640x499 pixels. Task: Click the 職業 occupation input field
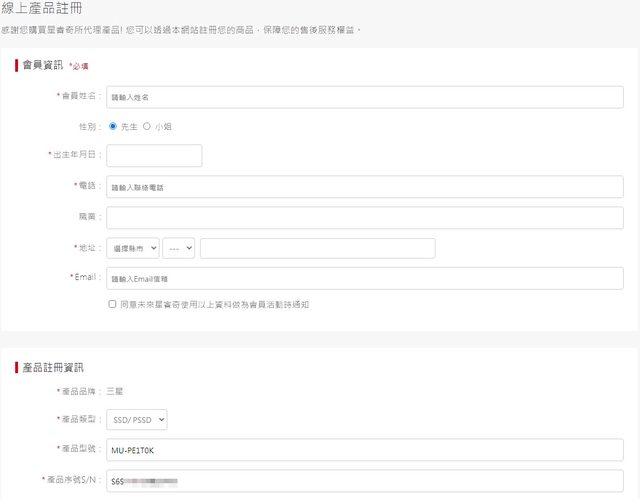click(364, 217)
